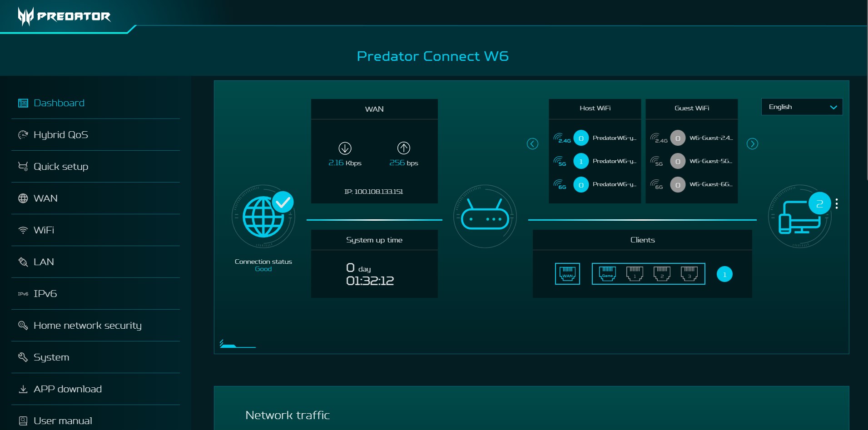868x430 pixels.
Task: Click the Game LAN port icon
Action: coord(607,274)
